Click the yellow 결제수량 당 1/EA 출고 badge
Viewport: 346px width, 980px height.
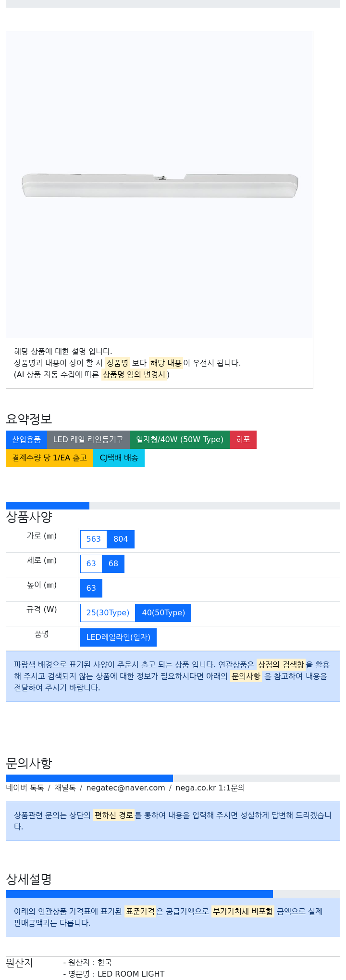coord(49,458)
